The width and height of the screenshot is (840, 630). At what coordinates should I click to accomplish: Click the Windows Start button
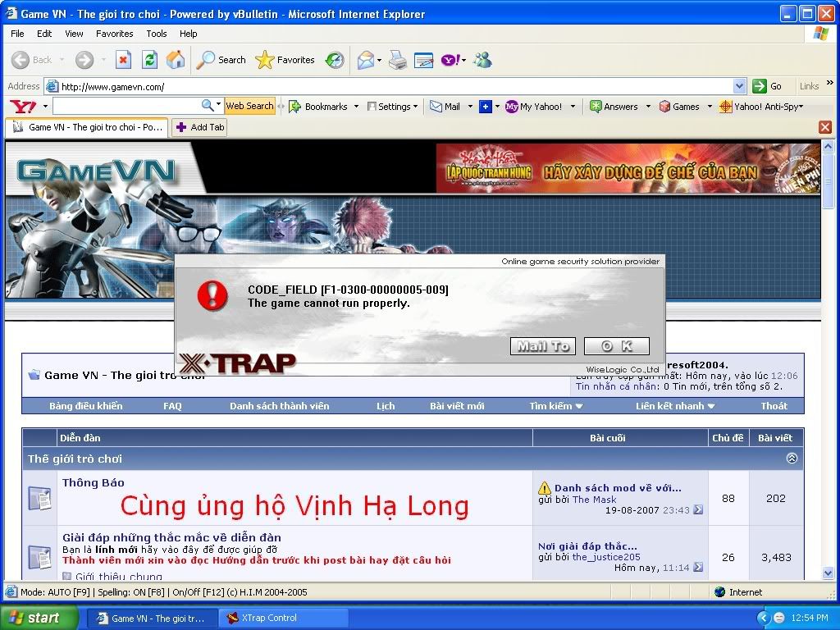pyautogui.click(x=39, y=618)
